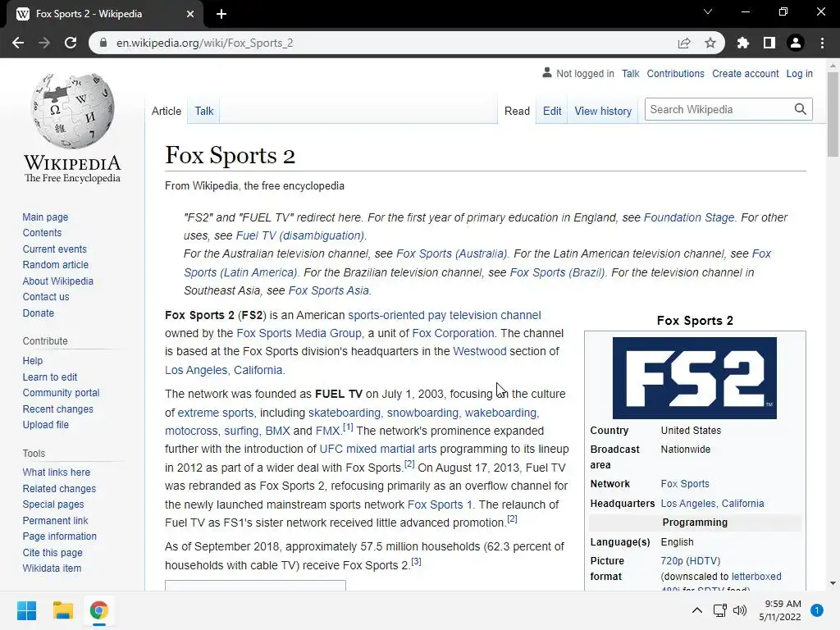This screenshot has width=840, height=630.
Task: Open the tab search chevron in title bar
Action: 708,11
